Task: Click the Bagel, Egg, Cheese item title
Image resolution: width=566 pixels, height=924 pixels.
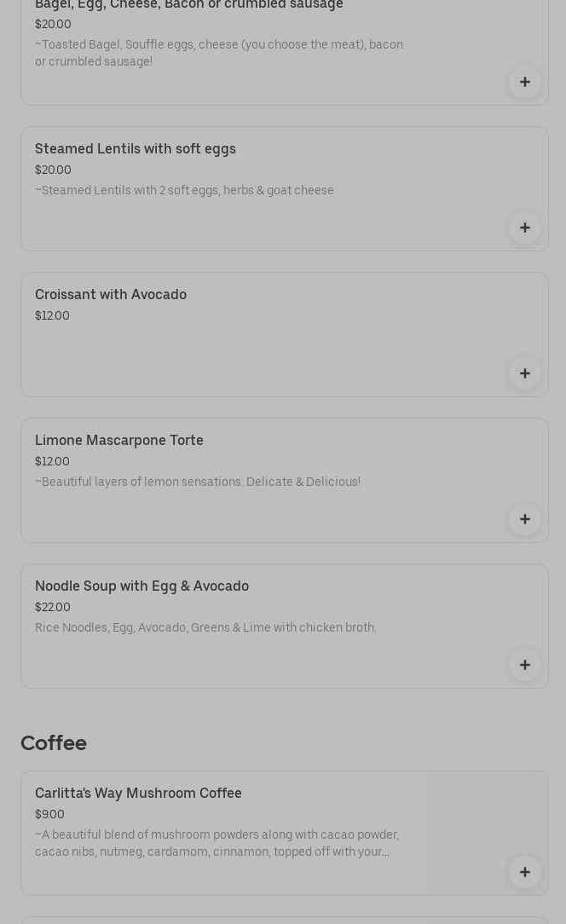Action: point(189,5)
